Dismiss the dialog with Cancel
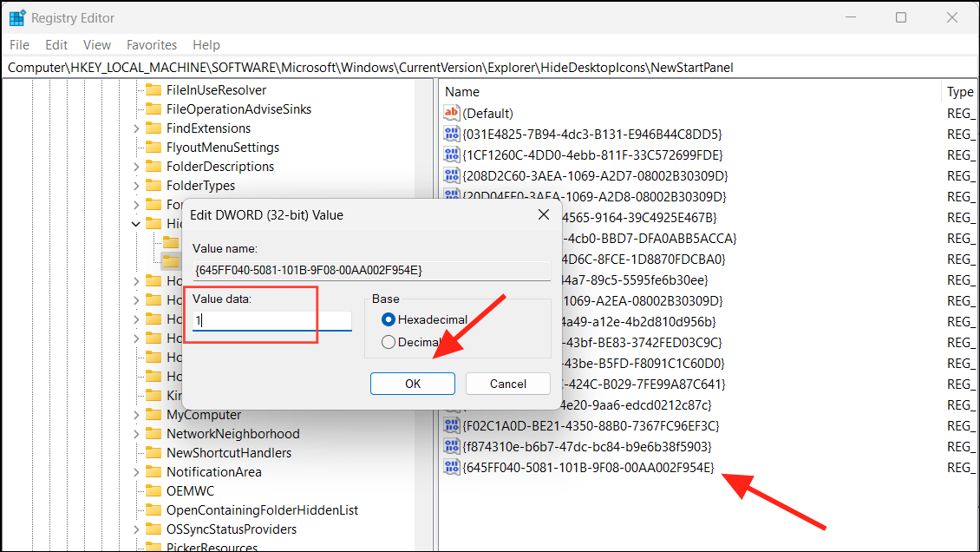980x552 pixels. click(507, 383)
